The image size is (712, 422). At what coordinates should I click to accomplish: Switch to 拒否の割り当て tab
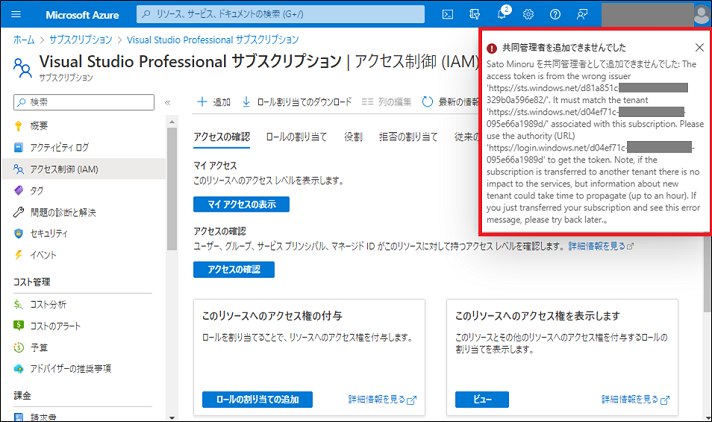click(x=408, y=137)
